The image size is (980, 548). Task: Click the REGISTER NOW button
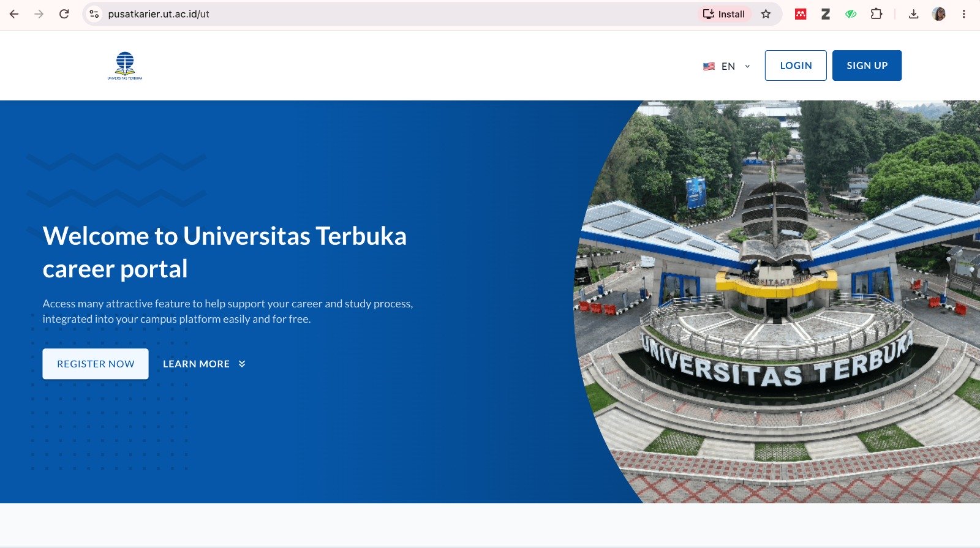[96, 364]
